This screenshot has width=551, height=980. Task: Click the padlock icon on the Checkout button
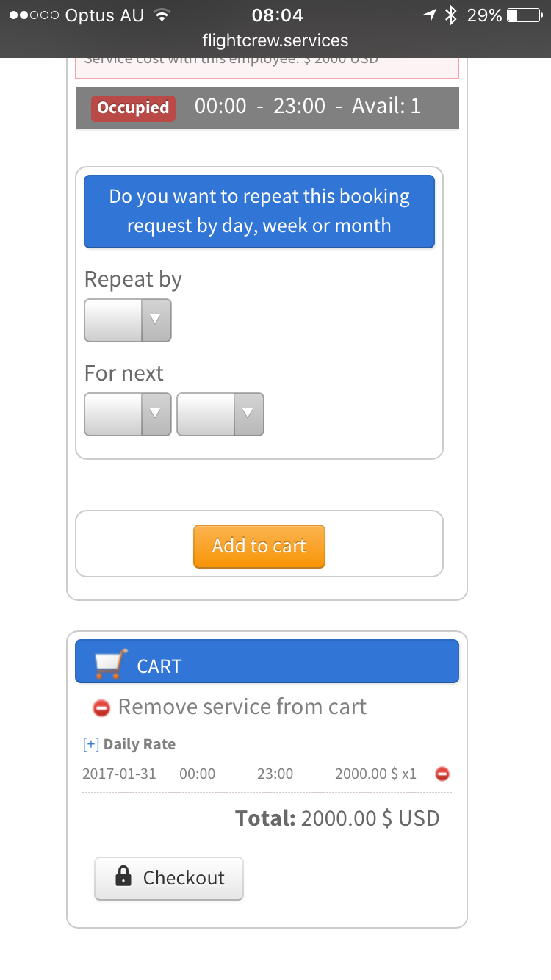click(123, 876)
